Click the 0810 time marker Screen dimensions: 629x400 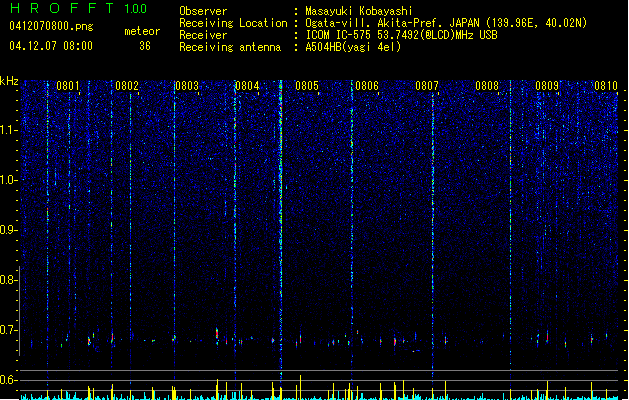coord(606,86)
